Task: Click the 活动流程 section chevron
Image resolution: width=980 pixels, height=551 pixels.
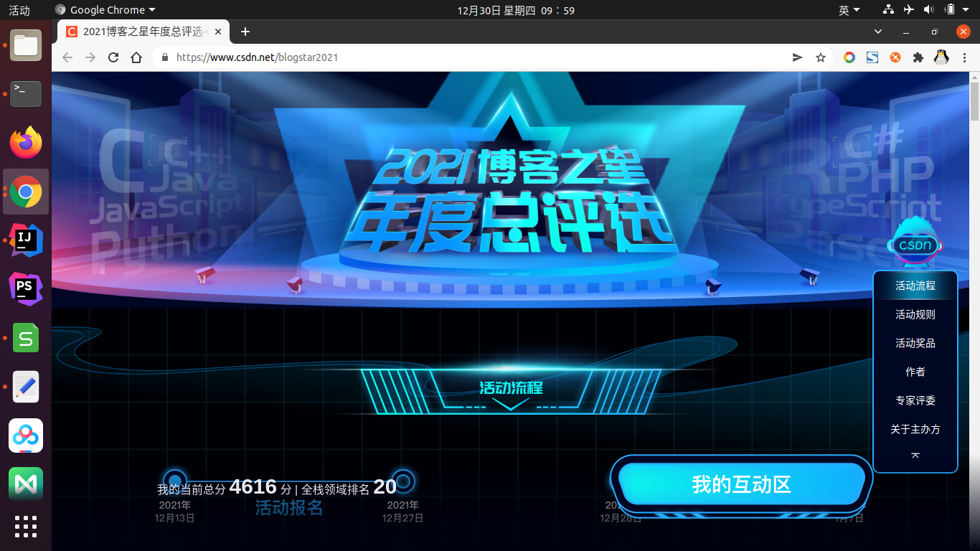Action: point(512,405)
